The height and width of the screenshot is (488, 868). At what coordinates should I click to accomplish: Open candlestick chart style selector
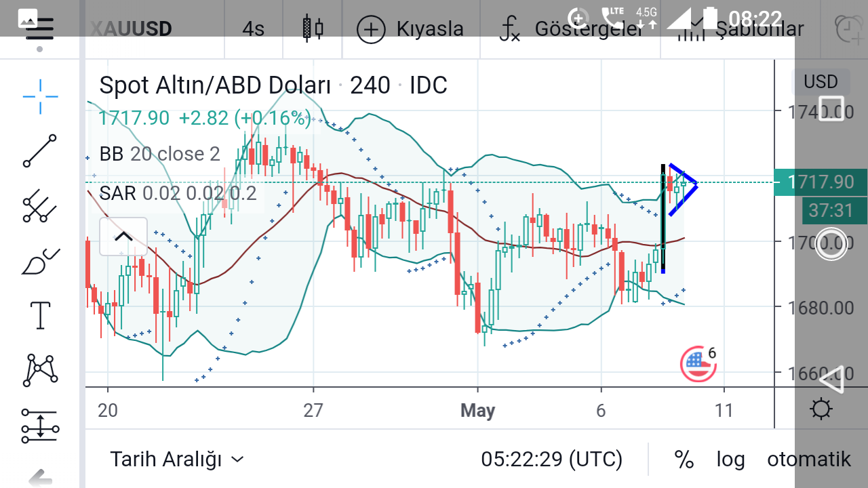pyautogui.click(x=313, y=28)
